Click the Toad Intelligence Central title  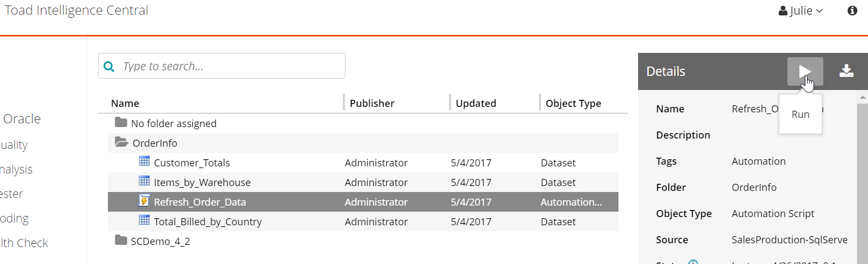pyautogui.click(x=76, y=10)
